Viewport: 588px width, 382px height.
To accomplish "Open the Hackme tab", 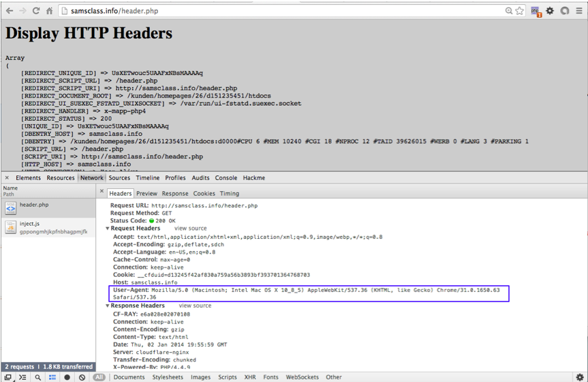I will point(254,177).
